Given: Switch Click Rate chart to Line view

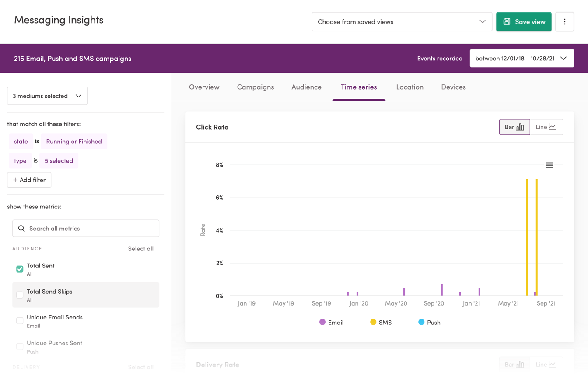Looking at the screenshot, I should 546,127.
